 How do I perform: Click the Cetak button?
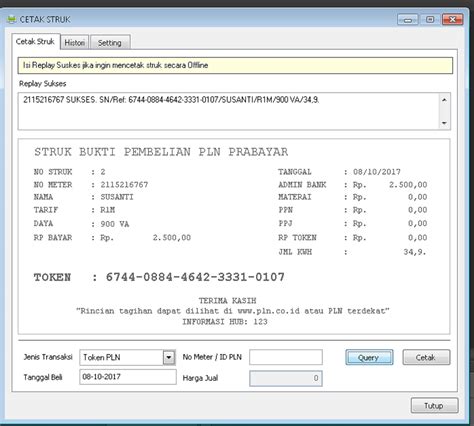tap(426, 358)
